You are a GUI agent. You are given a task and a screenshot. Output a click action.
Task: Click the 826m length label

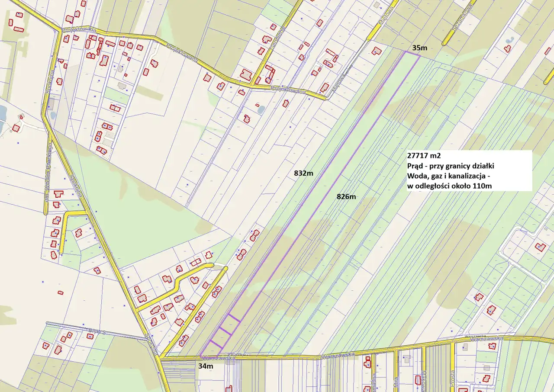click(346, 196)
